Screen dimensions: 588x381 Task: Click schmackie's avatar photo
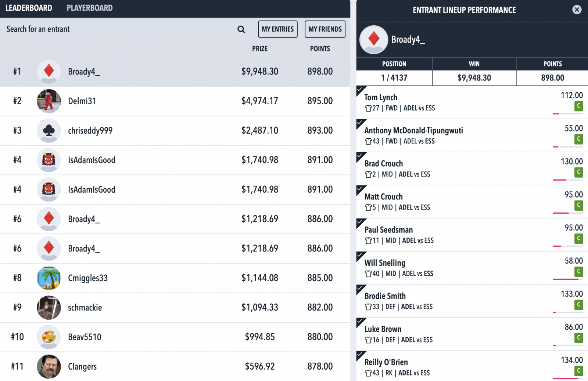(49, 307)
